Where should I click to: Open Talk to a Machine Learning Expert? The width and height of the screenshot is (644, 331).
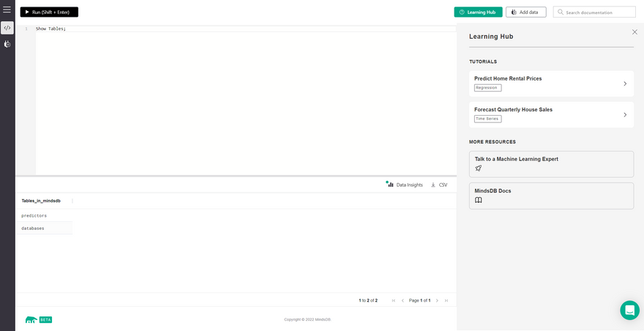point(551,163)
